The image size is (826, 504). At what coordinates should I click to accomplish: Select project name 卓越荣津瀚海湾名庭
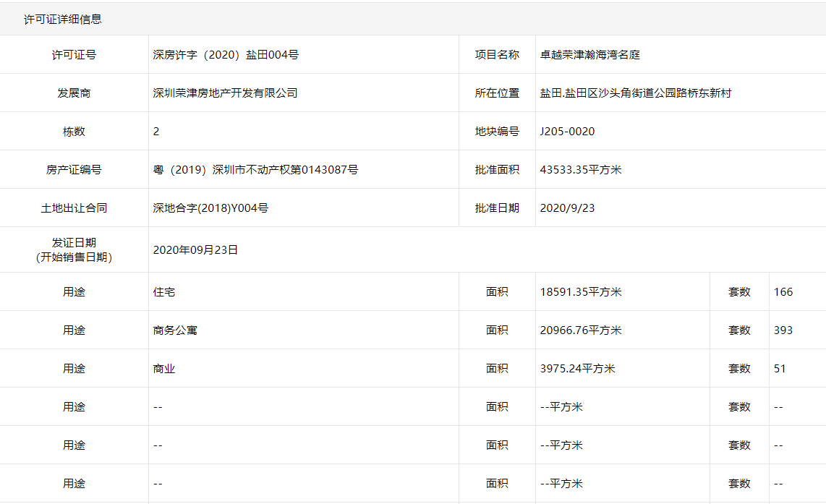[590, 55]
